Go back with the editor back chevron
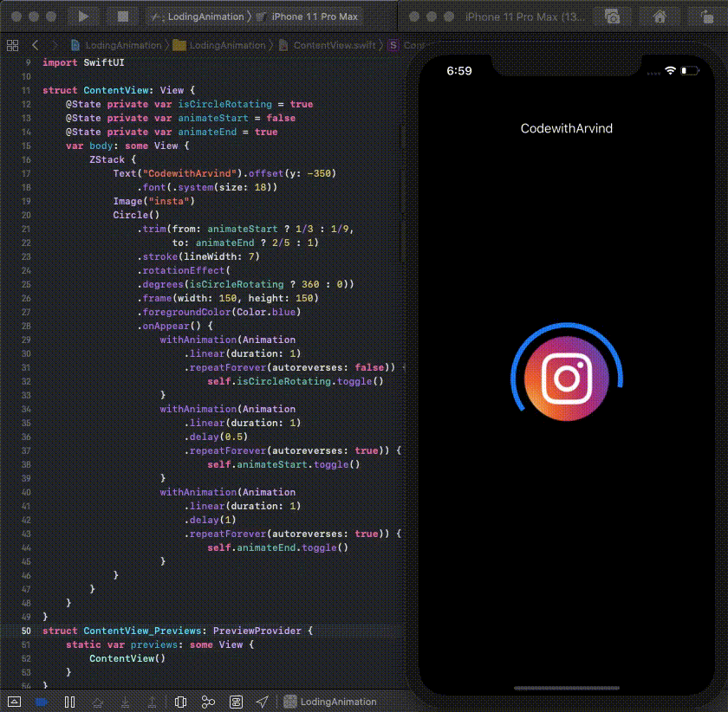The height and width of the screenshot is (712, 728). point(35,45)
